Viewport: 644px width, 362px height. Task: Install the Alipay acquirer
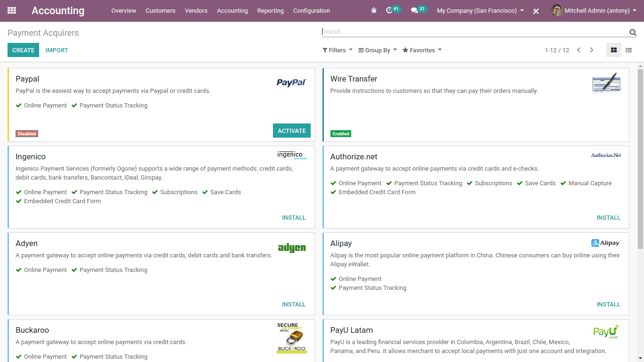click(609, 304)
